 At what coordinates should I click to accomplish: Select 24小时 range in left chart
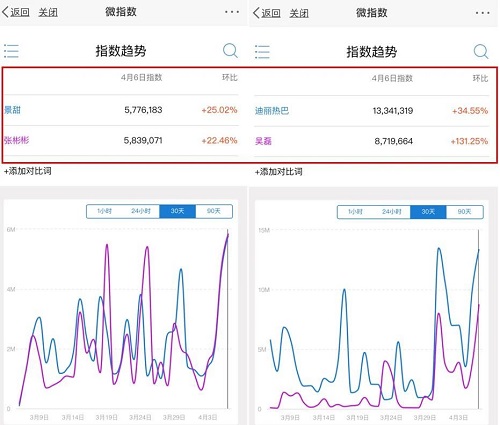click(141, 211)
